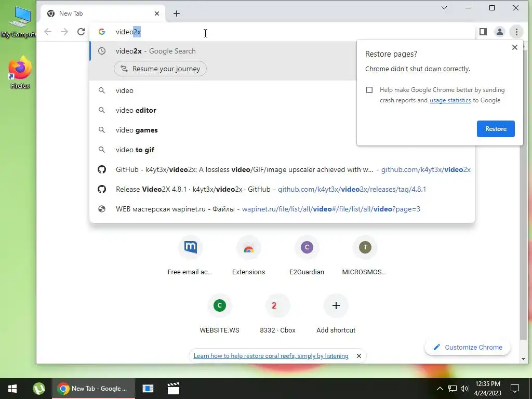Image resolution: width=532 pixels, height=399 pixels.
Task: Open the clapperboard taskbar app
Action: pyautogui.click(x=174, y=389)
